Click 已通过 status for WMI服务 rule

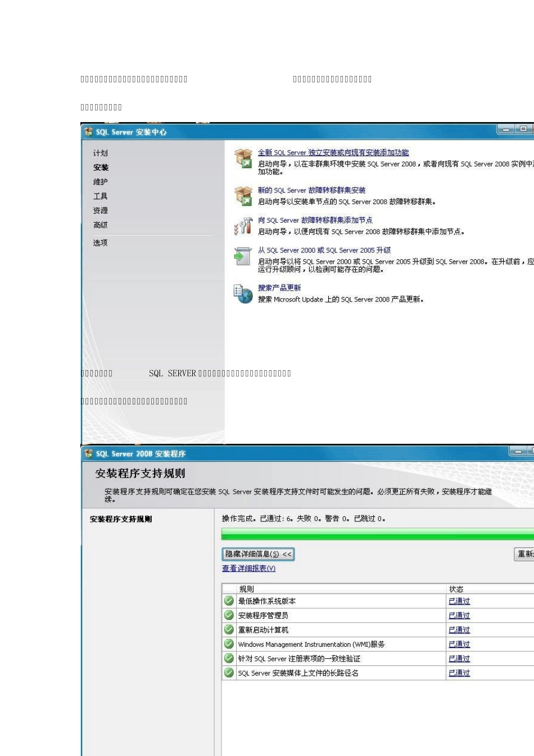459,644
